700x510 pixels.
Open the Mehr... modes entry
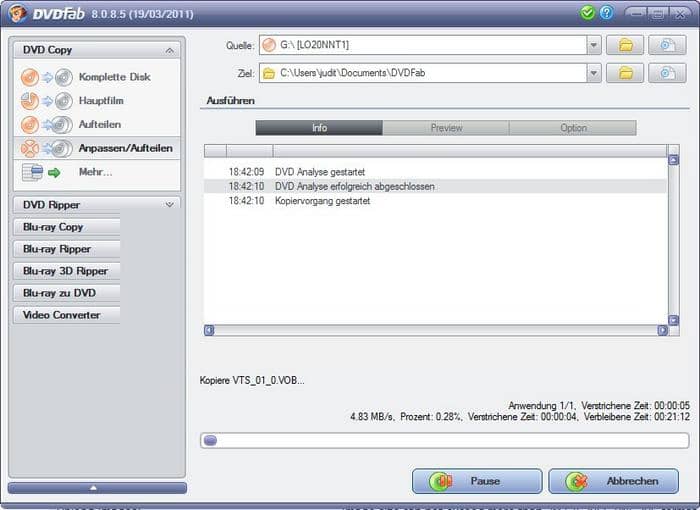[x=97, y=172]
